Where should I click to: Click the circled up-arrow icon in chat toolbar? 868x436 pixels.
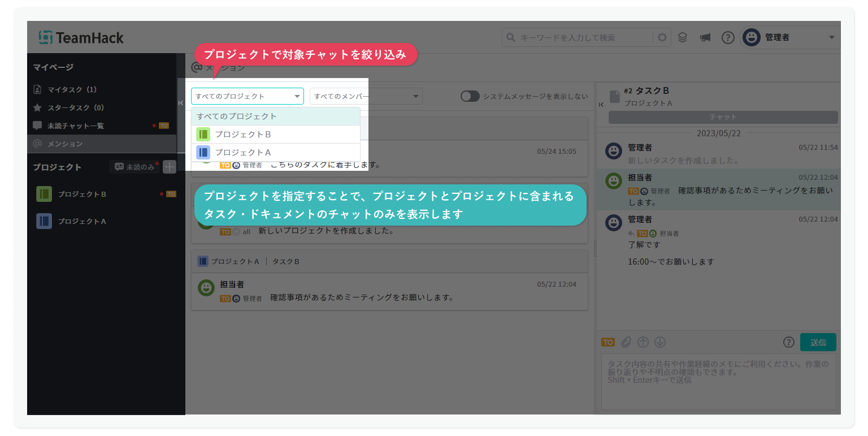tap(643, 342)
